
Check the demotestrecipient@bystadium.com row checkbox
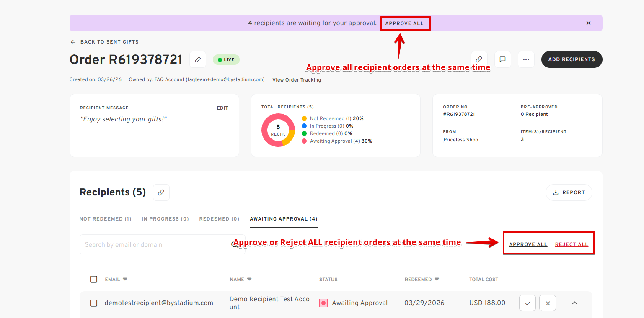point(94,303)
